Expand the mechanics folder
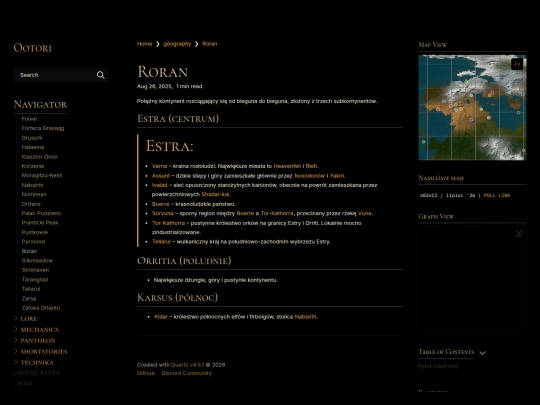The height and width of the screenshot is (405, 540). pos(39,330)
